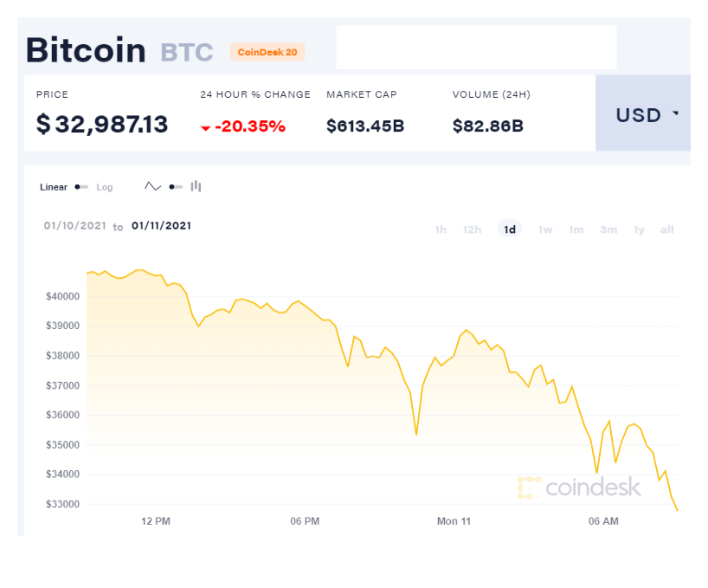708x588 pixels.
Task: Open the 01/10/2021 start date picker
Action: [75, 226]
